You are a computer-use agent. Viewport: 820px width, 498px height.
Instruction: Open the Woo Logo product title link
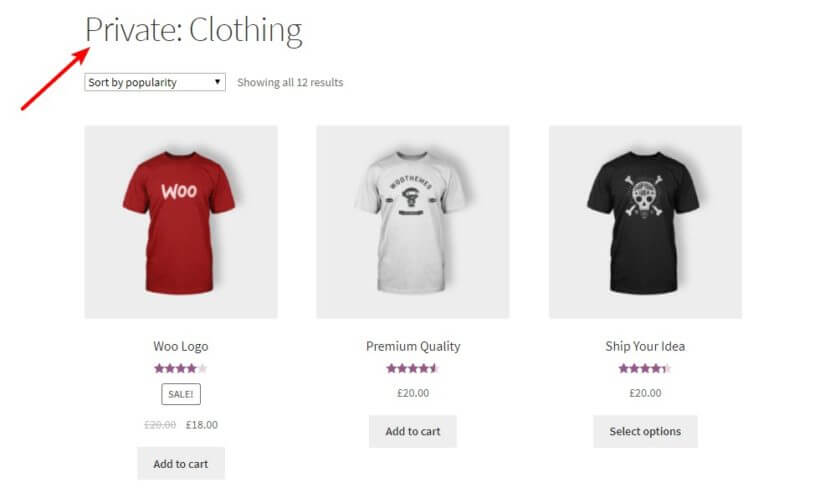point(181,347)
